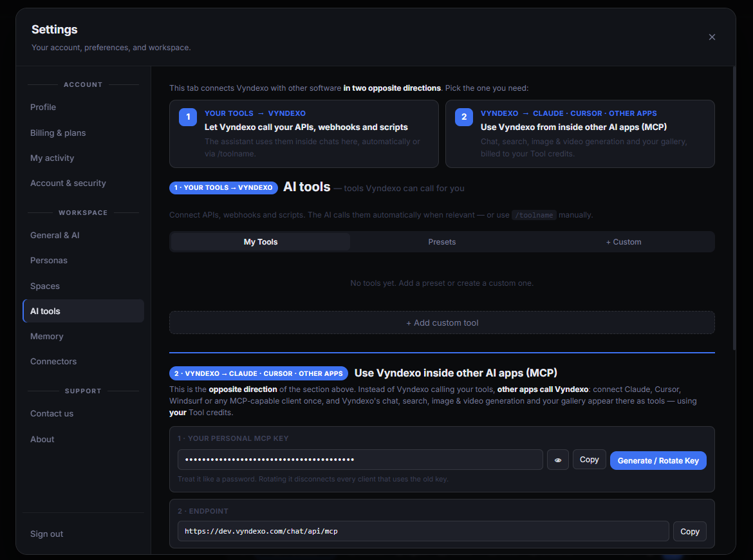The width and height of the screenshot is (753, 560).
Task: Select card 1 Your Tools → Vyndexo
Action: tap(304, 134)
